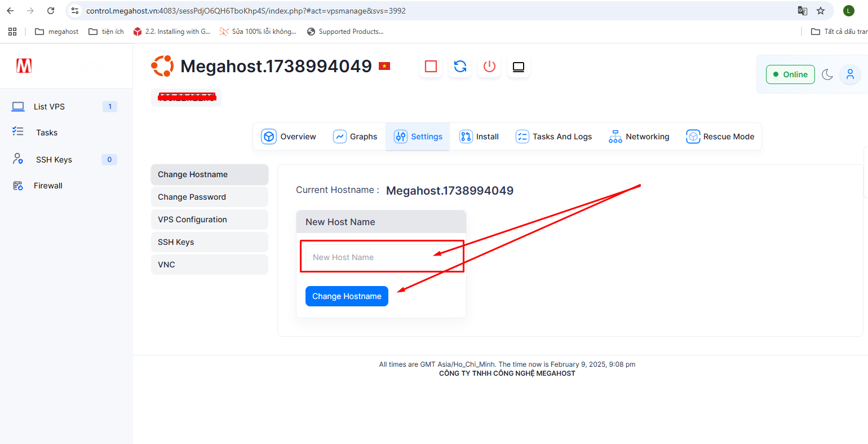
Task: Open List VPS in the sidebar
Action: point(49,107)
